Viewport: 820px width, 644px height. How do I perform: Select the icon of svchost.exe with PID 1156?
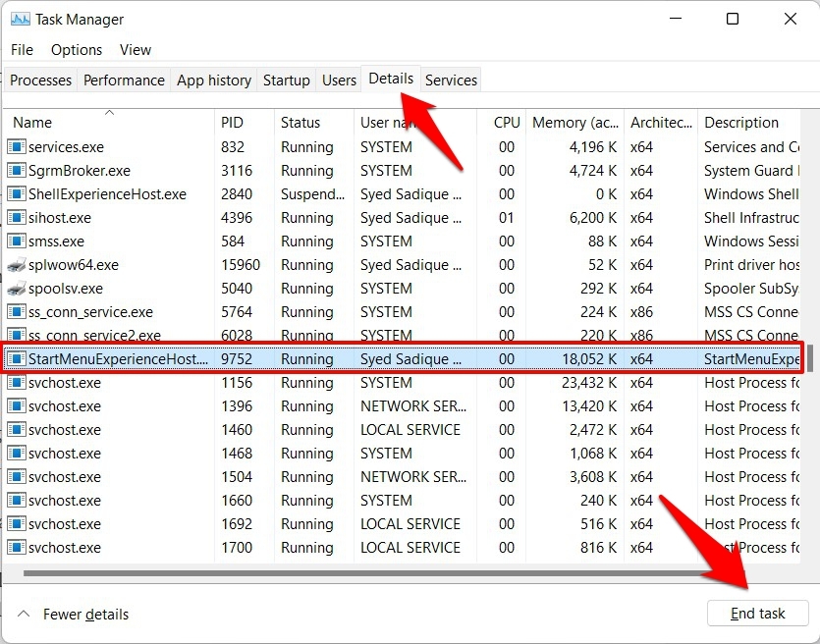click(x=17, y=383)
